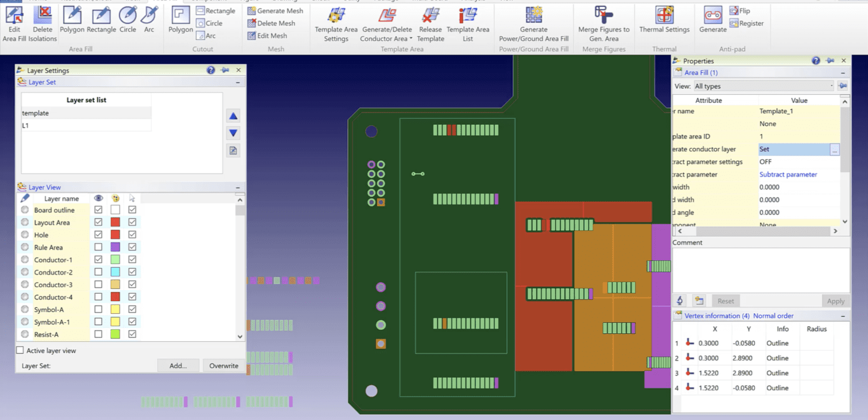Toggle Layout Area visibility checkbox
This screenshot has height=420, width=868.
tap(98, 222)
